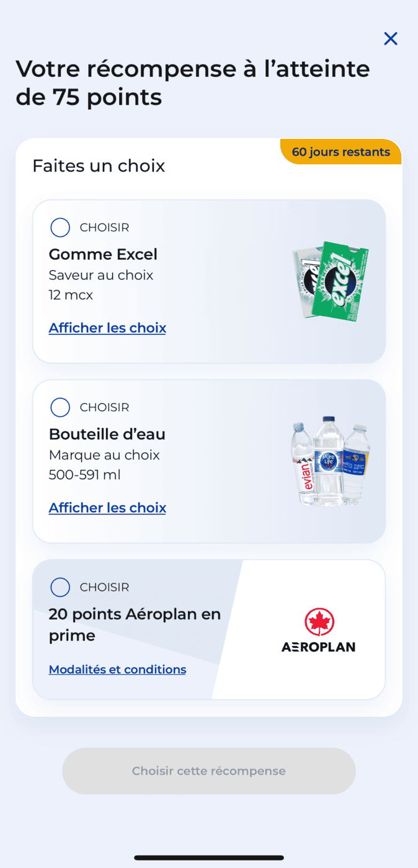Dismiss the rewards popup with the X
The width and height of the screenshot is (418, 868).
391,38
